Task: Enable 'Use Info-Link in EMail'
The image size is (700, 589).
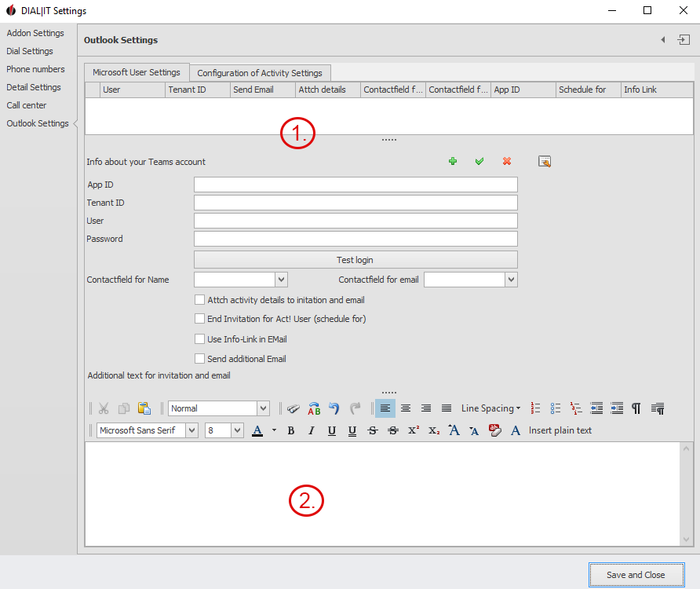Action: click(200, 338)
